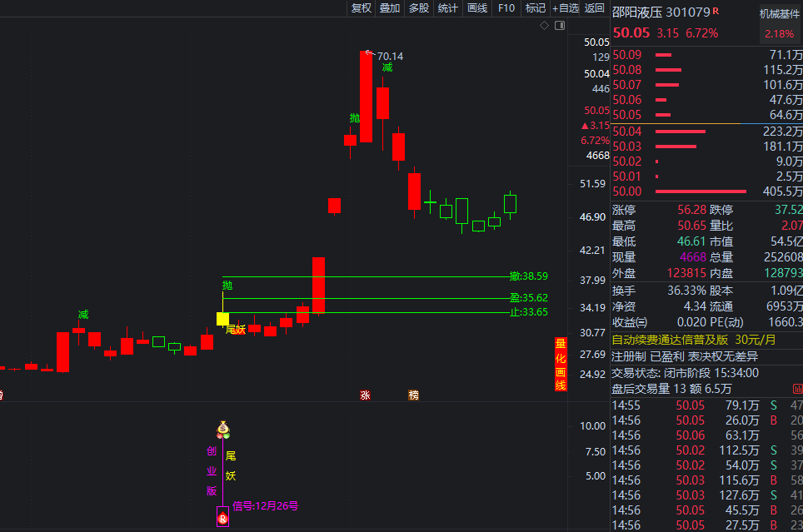Click the 涨 marker icon below the chart
The height and width of the screenshot is (532, 803).
click(365, 395)
